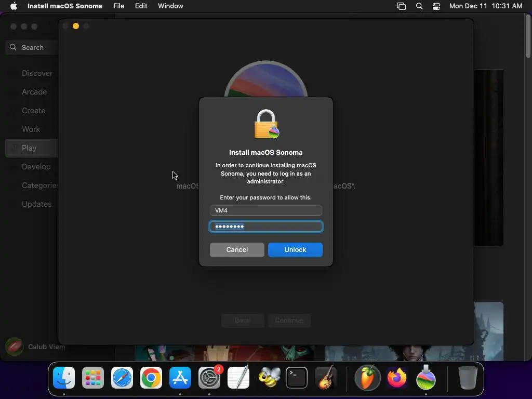Open TextEdit from the Dock
The image size is (532, 399).
[238, 378]
